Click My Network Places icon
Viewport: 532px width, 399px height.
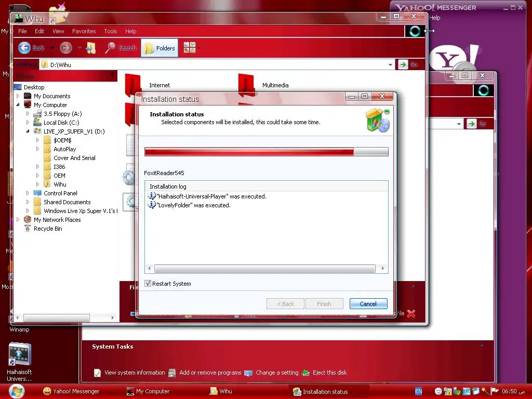click(x=28, y=220)
